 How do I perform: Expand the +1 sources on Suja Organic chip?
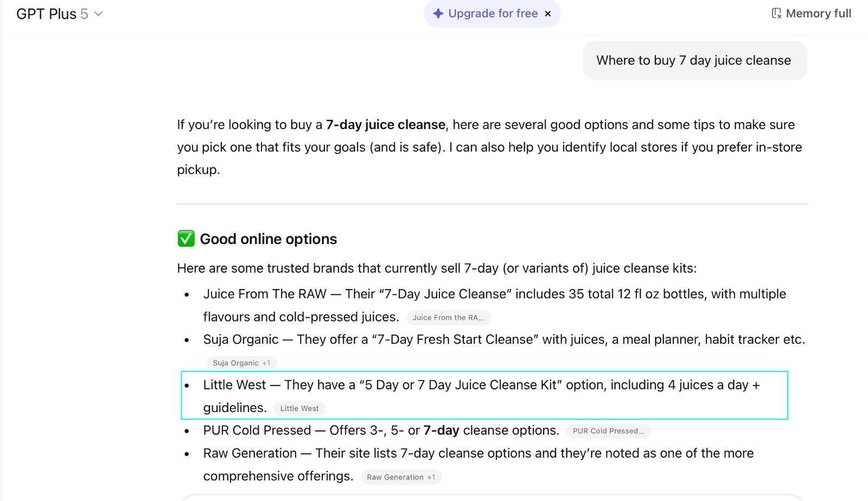coord(266,363)
